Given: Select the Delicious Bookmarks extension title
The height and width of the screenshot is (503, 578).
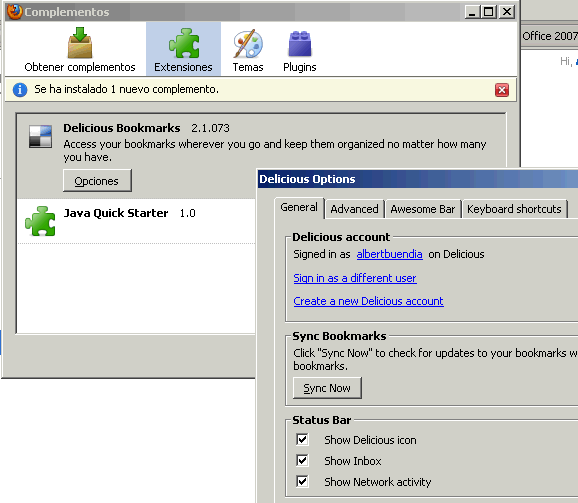Looking at the screenshot, I should point(122,128).
